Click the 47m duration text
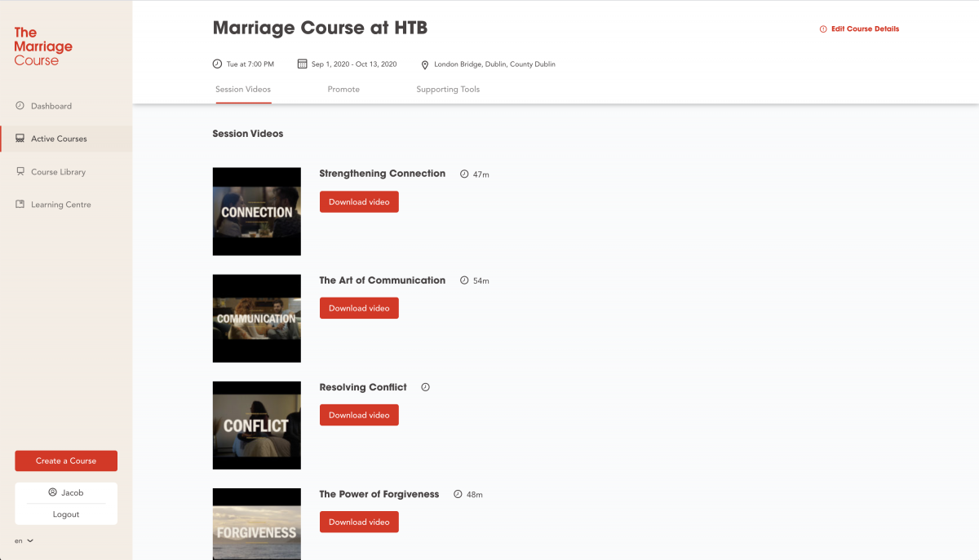Image resolution: width=979 pixels, height=560 pixels. point(481,174)
